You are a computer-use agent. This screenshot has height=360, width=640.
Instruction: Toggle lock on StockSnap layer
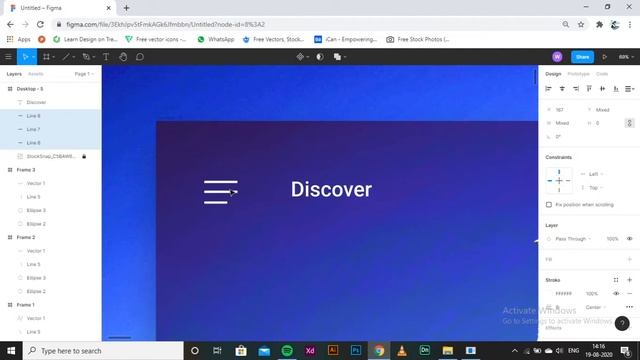tap(84, 156)
